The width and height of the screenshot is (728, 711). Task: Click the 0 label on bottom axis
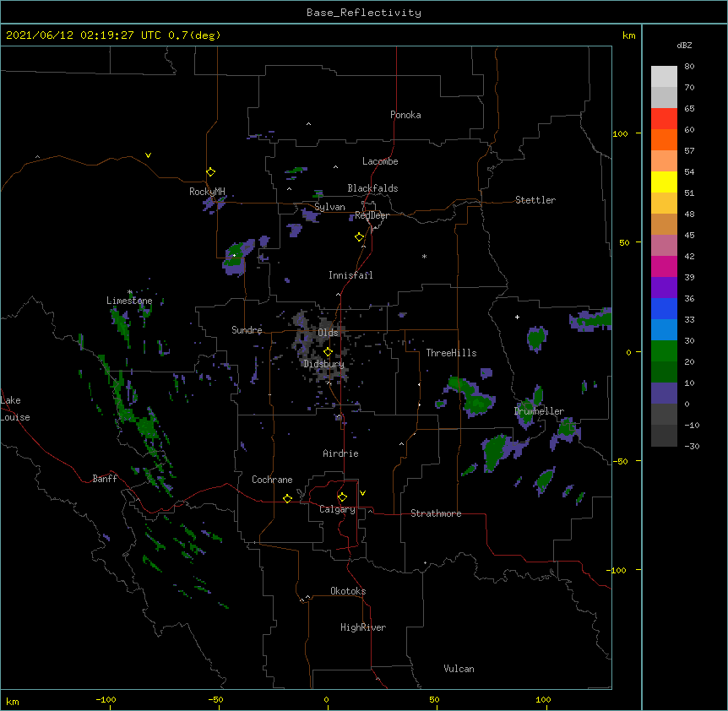click(326, 699)
